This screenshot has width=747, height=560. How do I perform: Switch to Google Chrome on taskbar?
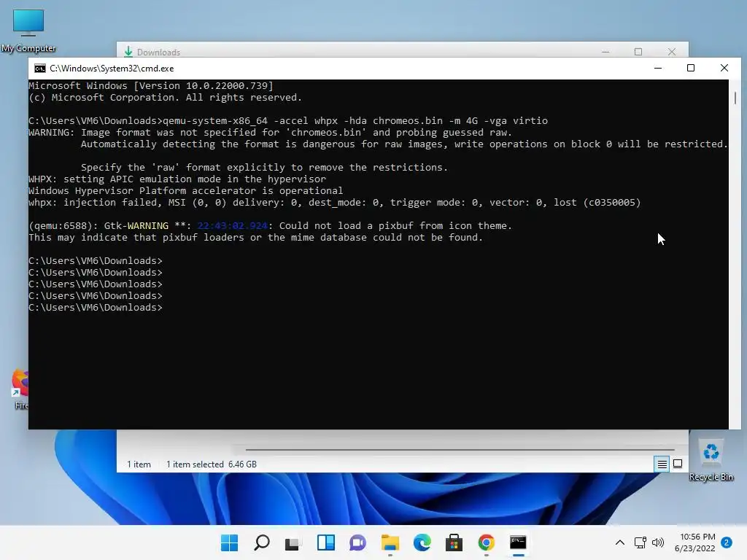(x=487, y=542)
